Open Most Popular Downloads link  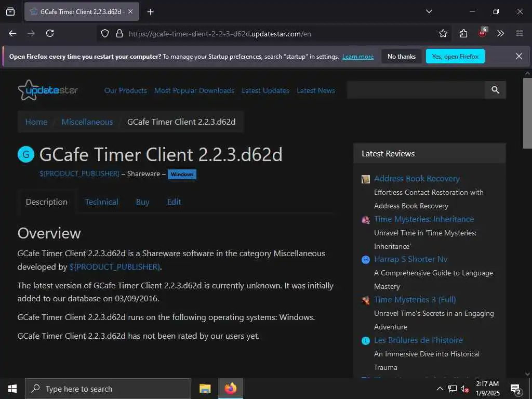[194, 90]
